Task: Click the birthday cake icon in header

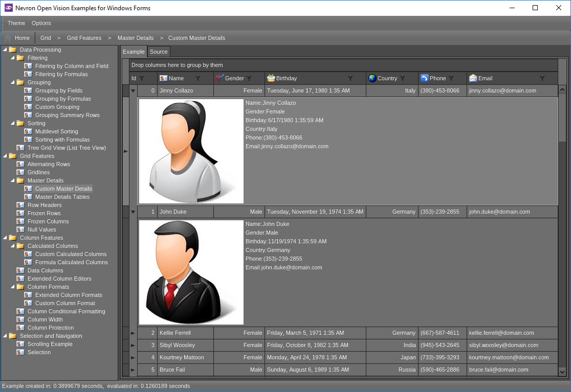Action: click(x=271, y=78)
